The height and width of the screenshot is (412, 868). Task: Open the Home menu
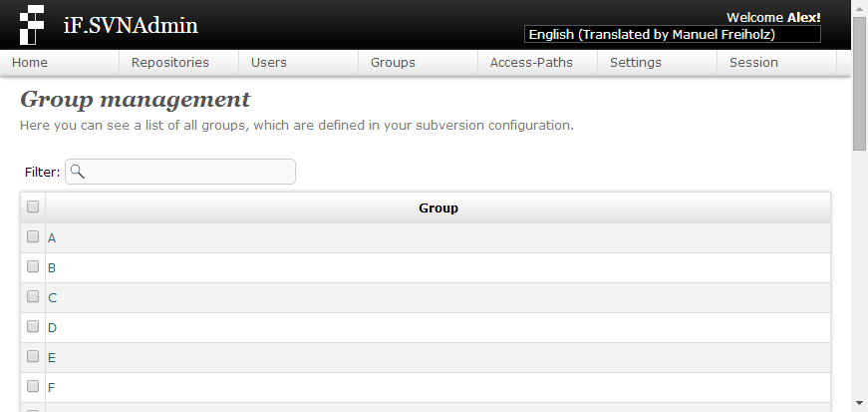point(59,63)
